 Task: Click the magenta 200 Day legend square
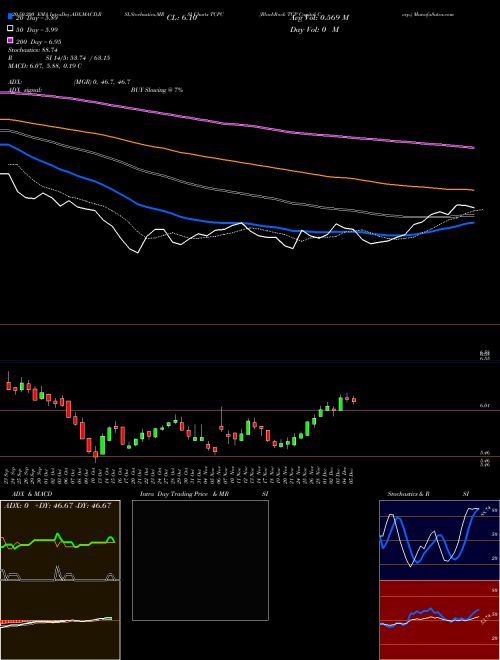[10, 40]
